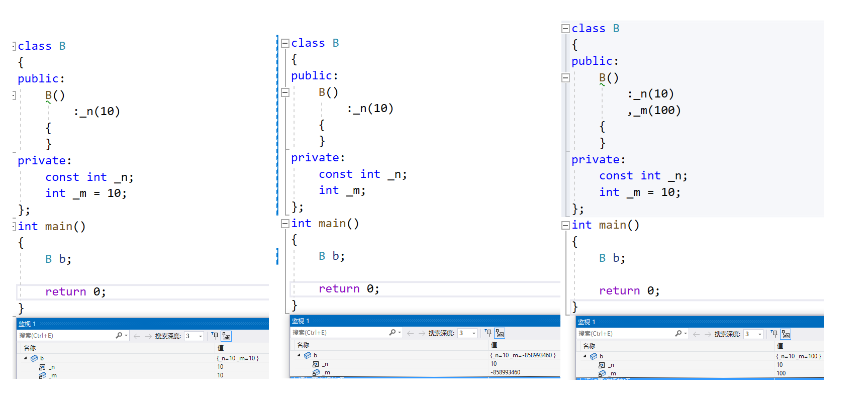Collapse class B in middle code editor

[285, 43]
